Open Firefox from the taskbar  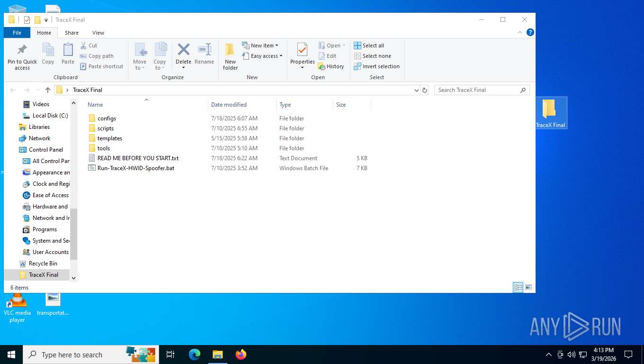(241, 355)
